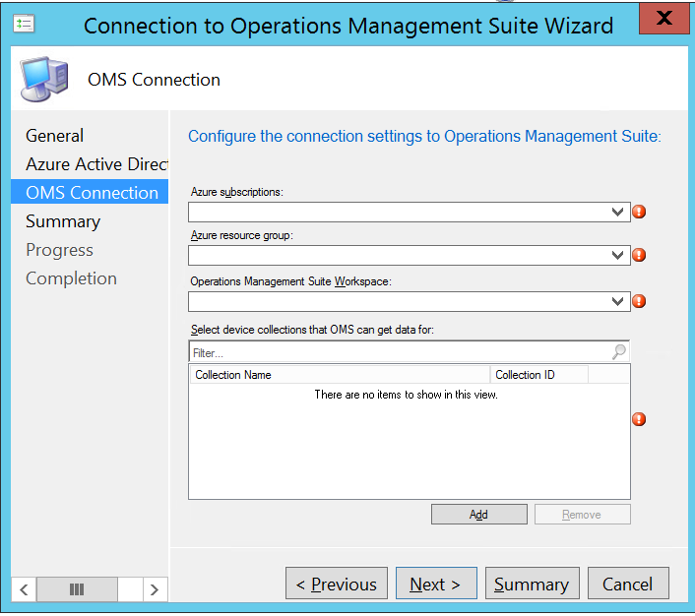Click the magnifier icon in the Filter box

pyautogui.click(x=618, y=351)
